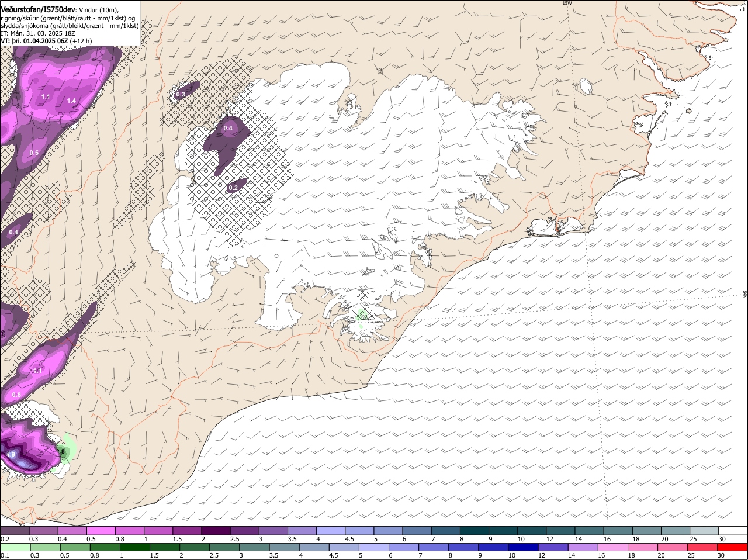Select dark teal upper swatch between 9 and 10
The width and height of the screenshot is (748, 560).
click(x=504, y=531)
